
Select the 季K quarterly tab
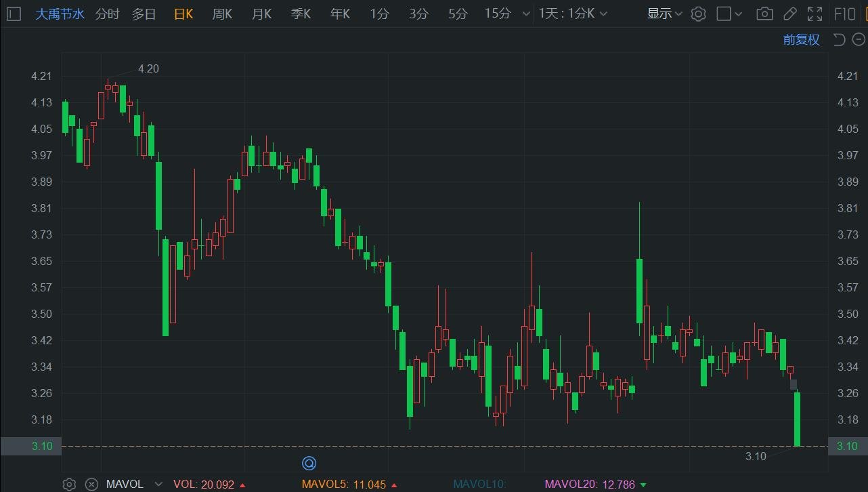(301, 14)
